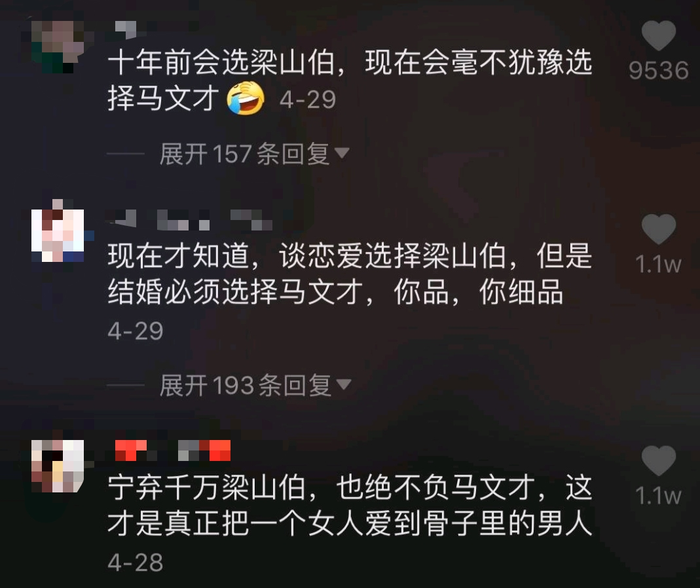Tap the 1.1w count on the third comment
The height and width of the screenshot is (588, 700).
click(x=658, y=496)
